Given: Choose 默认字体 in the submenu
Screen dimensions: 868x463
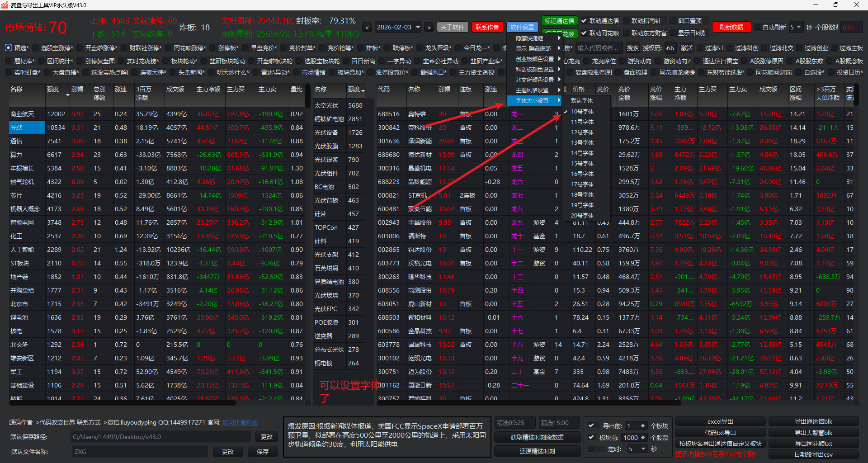Looking at the screenshot, I should coord(581,101).
